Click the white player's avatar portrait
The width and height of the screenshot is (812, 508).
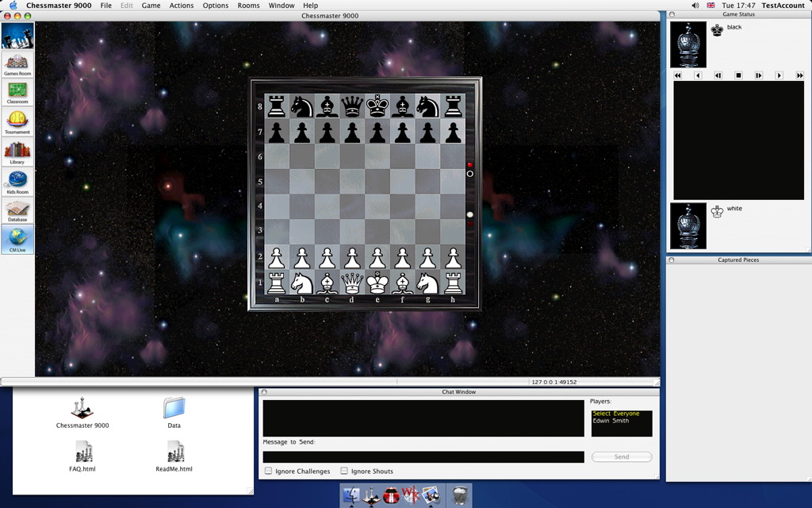(688, 226)
